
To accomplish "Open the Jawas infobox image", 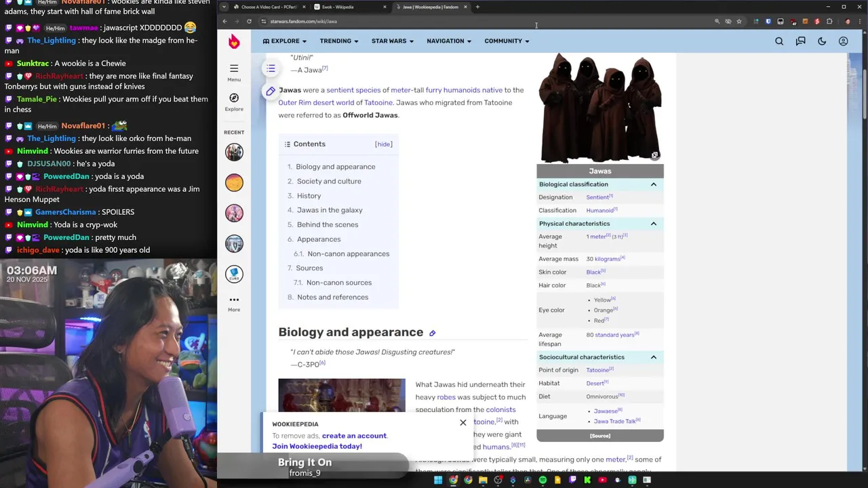I will pyautogui.click(x=600, y=108).
